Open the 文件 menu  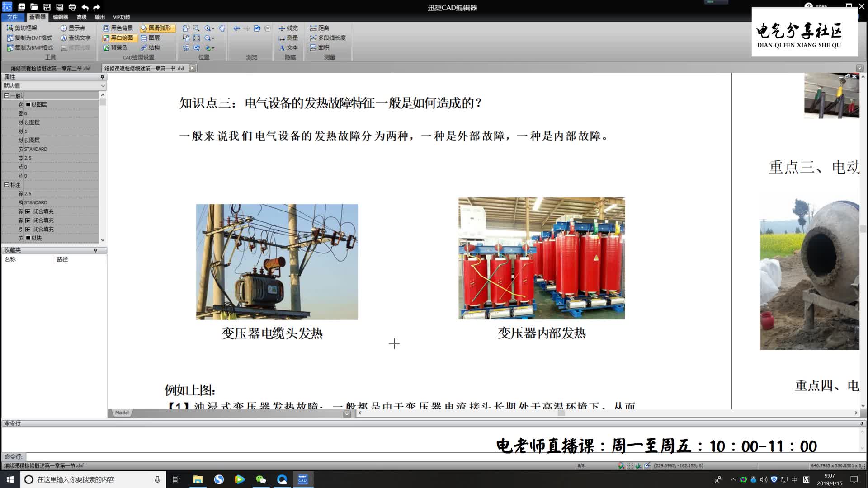click(13, 17)
